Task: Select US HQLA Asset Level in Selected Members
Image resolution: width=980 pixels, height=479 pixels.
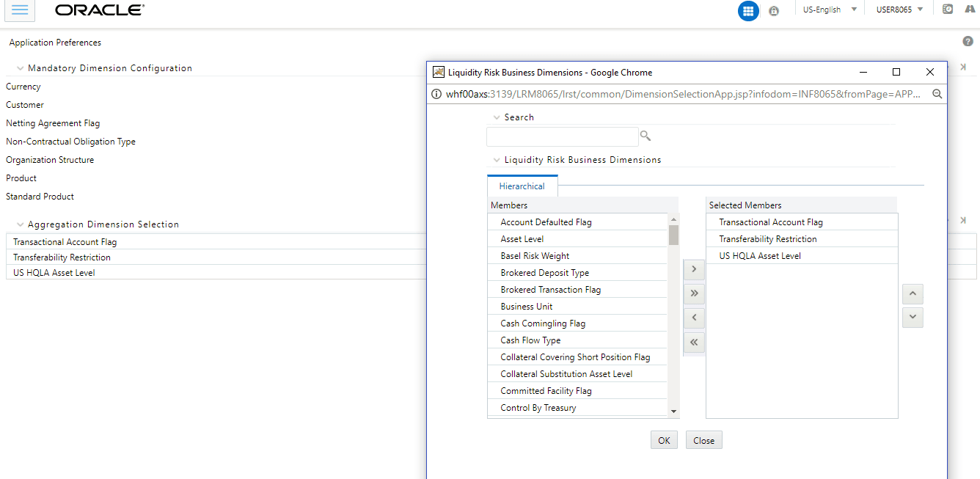Action: pos(802,256)
